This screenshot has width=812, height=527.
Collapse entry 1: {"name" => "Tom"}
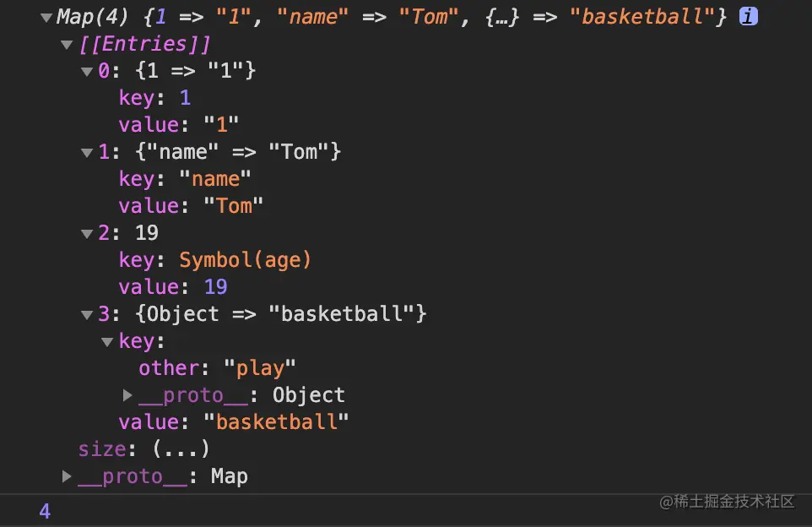coord(87,153)
